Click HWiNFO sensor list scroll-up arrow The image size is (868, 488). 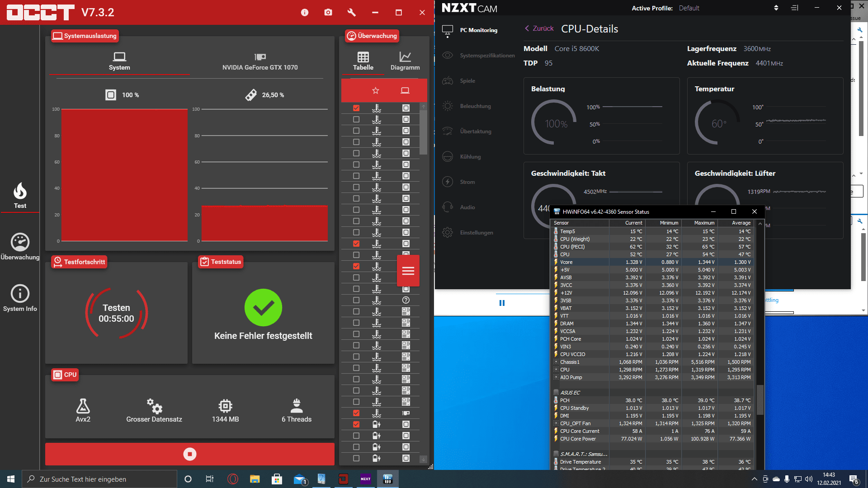tap(760, 224)
